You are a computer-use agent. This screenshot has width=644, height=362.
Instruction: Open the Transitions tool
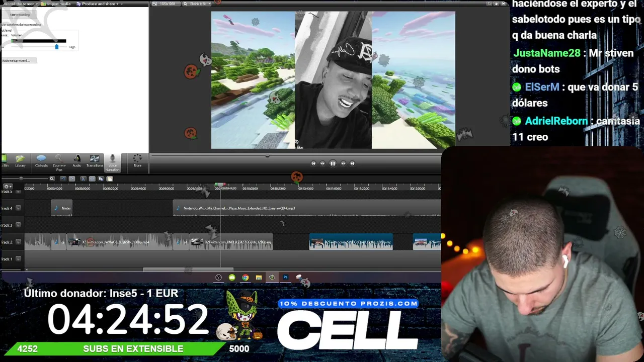click(x=94, y=161)
